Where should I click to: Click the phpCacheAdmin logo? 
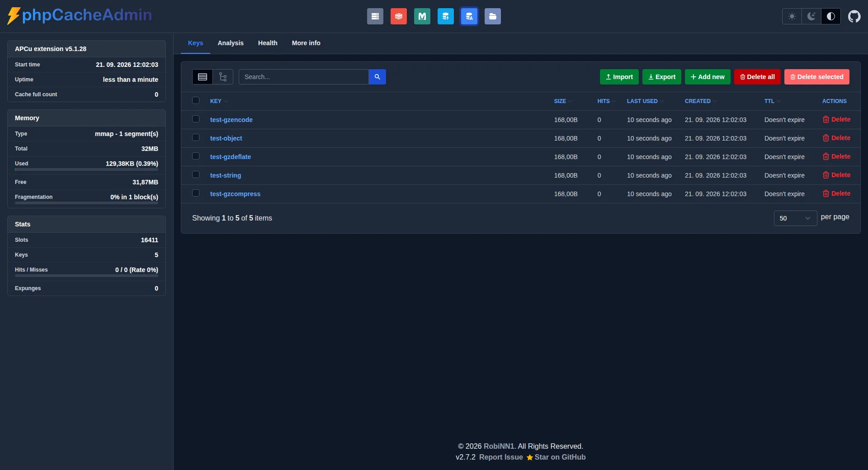coord(80,15)
